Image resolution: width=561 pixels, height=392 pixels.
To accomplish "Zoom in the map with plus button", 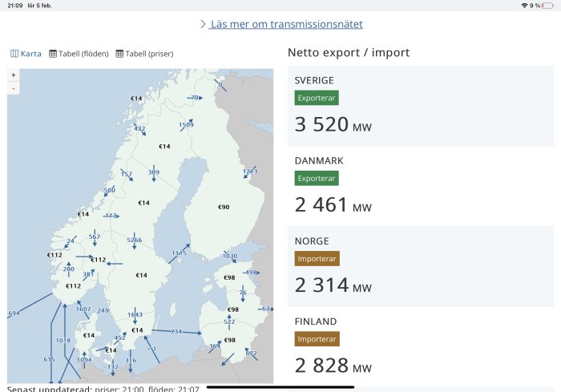I will pos(14,75).
